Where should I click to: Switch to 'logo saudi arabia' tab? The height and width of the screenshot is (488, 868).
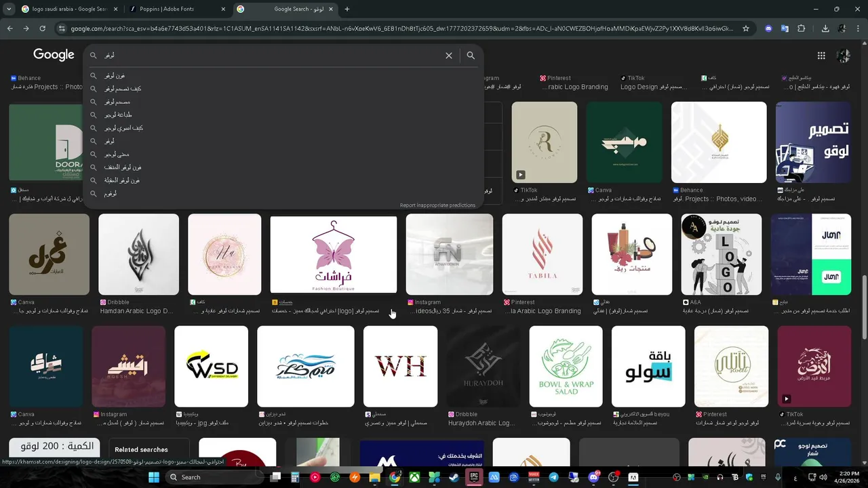[68, 9]
